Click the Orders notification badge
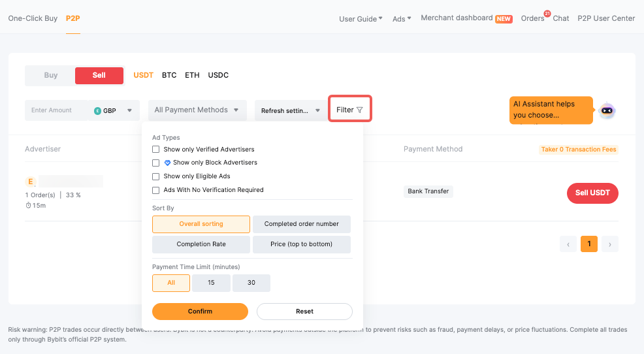Image resolution: width=644 pixels, height=354 pixels. point(547,13)
